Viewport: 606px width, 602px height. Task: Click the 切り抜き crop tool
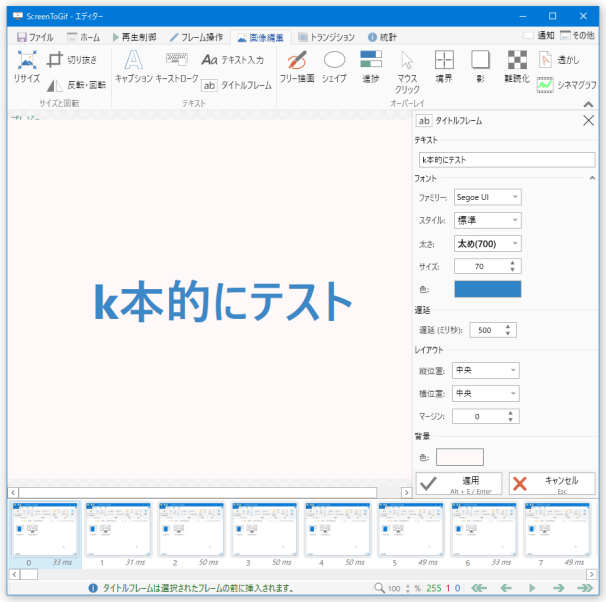click(x=72, y=60)
